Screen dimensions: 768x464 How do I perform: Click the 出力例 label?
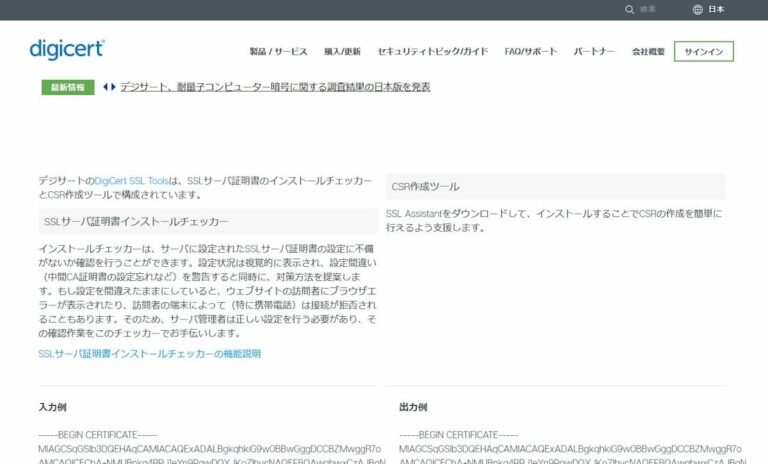pos(413,407)
